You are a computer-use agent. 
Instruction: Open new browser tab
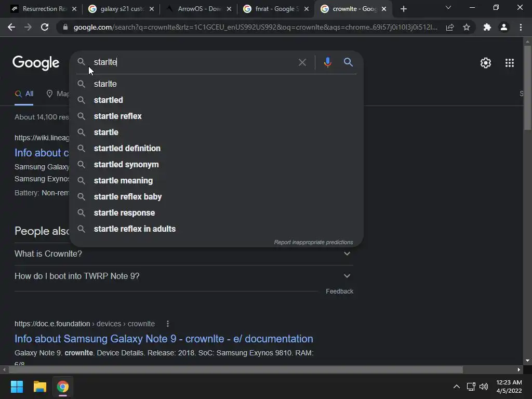point(403,9)
